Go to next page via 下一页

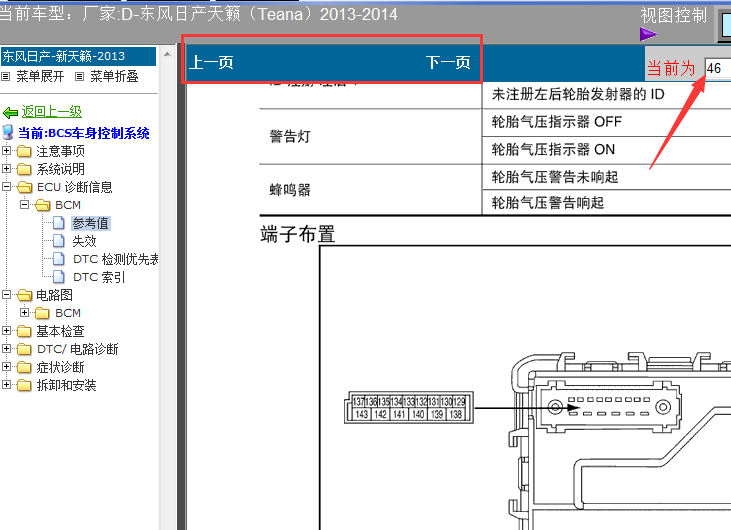click(x=448, y=62)
